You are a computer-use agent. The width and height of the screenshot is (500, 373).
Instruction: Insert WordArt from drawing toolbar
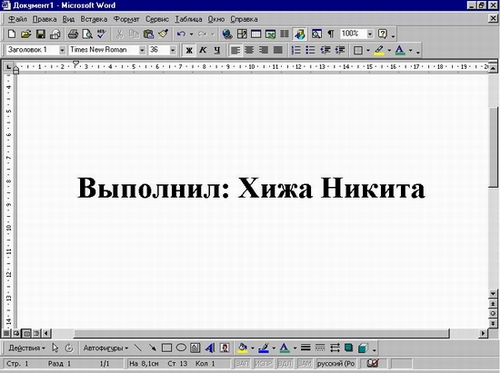(210, 348)
